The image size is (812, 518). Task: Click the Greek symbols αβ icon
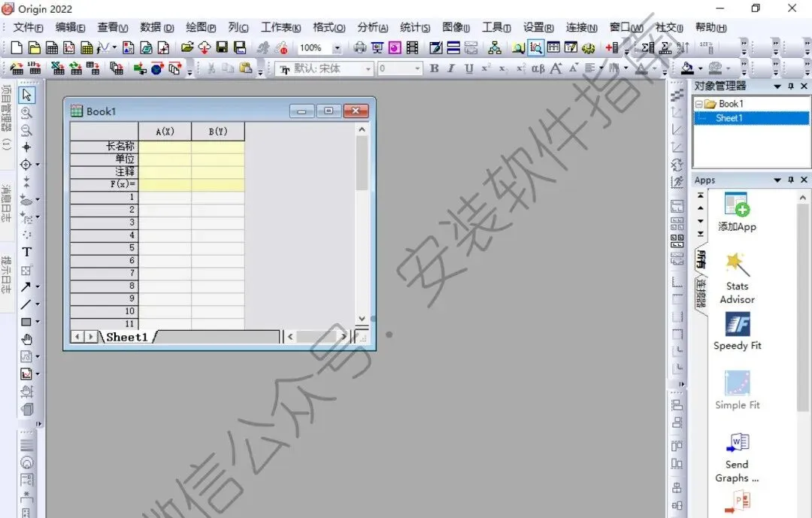pyautogui.click(x=538, y=68)
